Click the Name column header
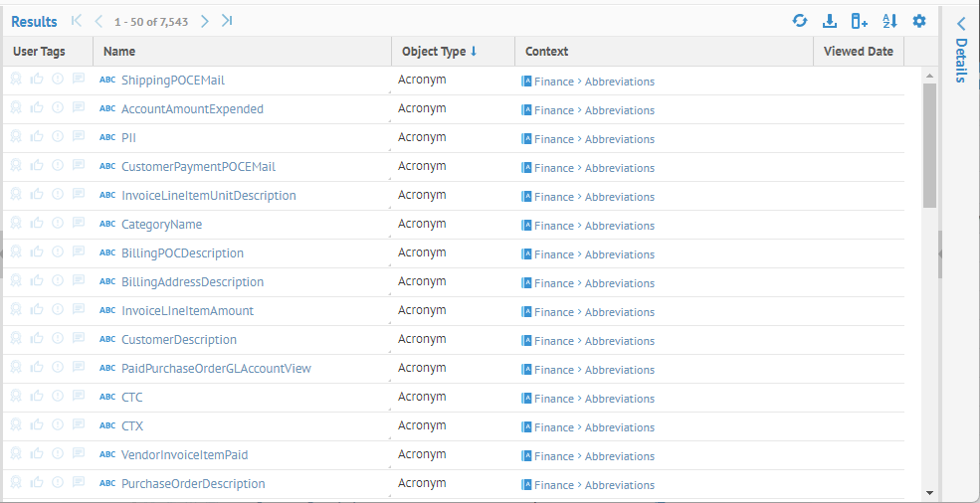 coord(119,51)
